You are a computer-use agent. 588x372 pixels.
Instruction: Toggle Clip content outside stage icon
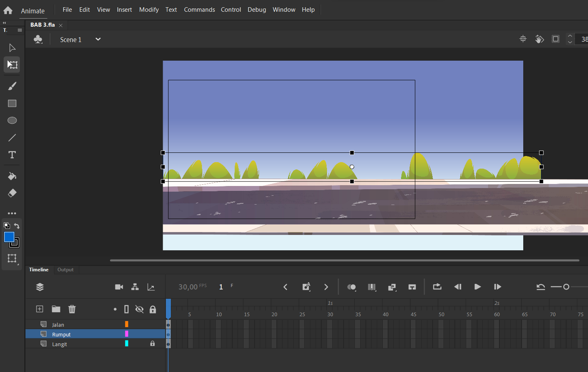[556, 39]
